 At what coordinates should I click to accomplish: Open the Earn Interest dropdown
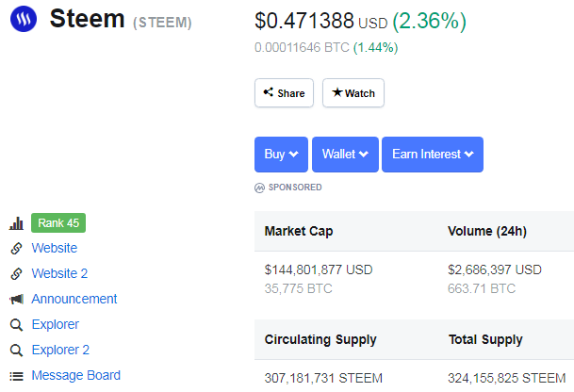click(x=432, y=155)
